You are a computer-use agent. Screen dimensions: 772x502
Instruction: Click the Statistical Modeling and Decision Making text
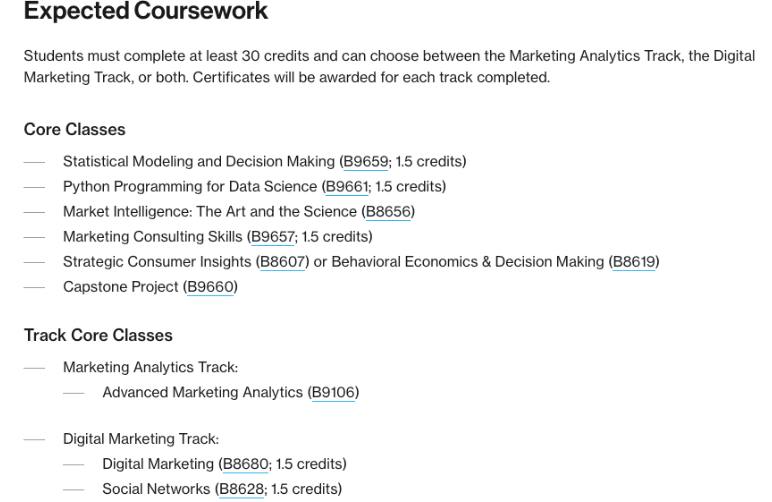[198, 161]
